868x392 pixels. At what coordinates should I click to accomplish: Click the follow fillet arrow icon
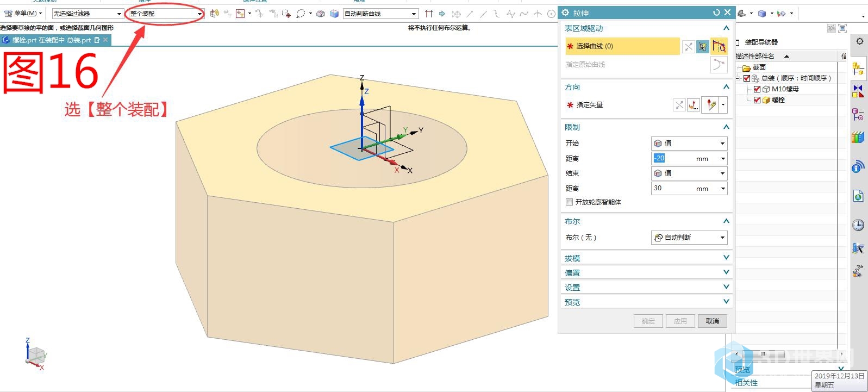click(x=442, y=14)
